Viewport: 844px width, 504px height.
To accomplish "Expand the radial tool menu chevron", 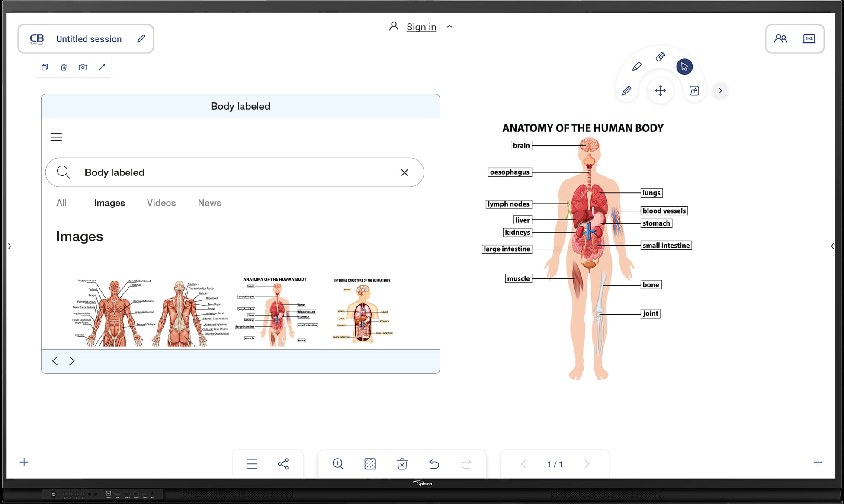I will click(x=720, y=91).
